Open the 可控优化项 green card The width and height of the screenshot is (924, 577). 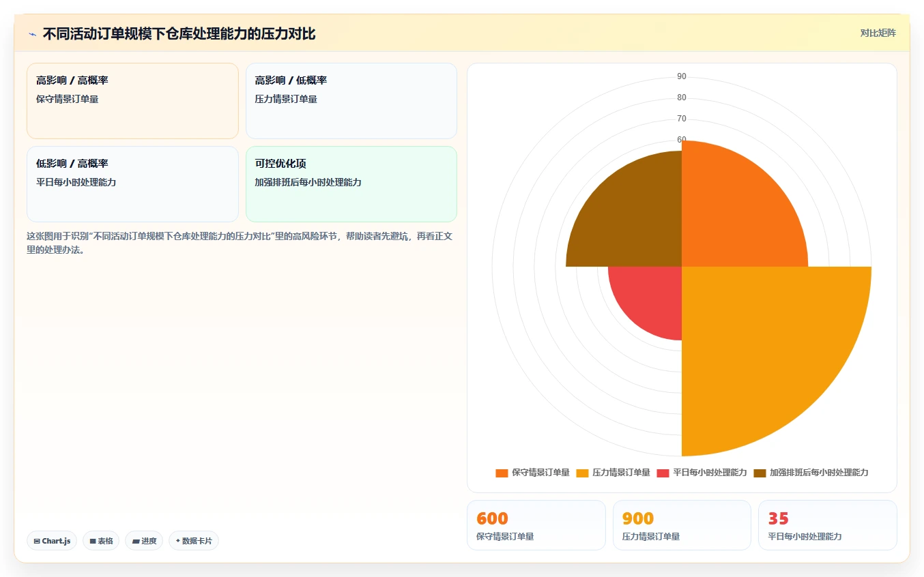tap(351, 184)
